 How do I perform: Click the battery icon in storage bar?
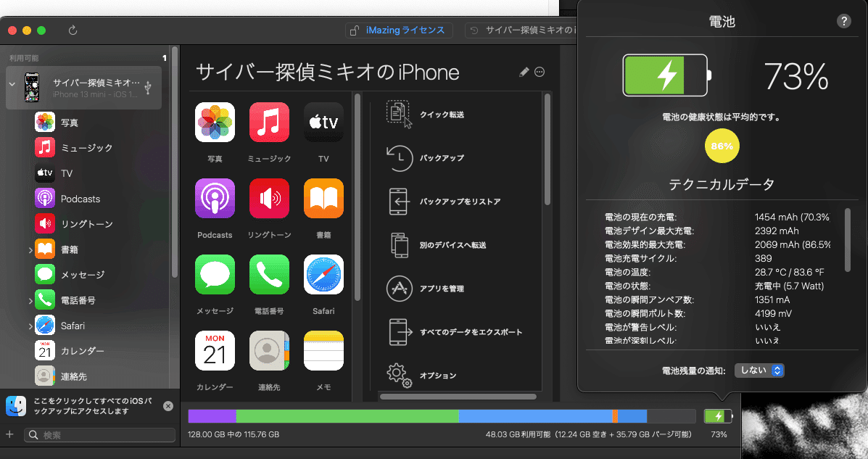click(x=718, y=415)
